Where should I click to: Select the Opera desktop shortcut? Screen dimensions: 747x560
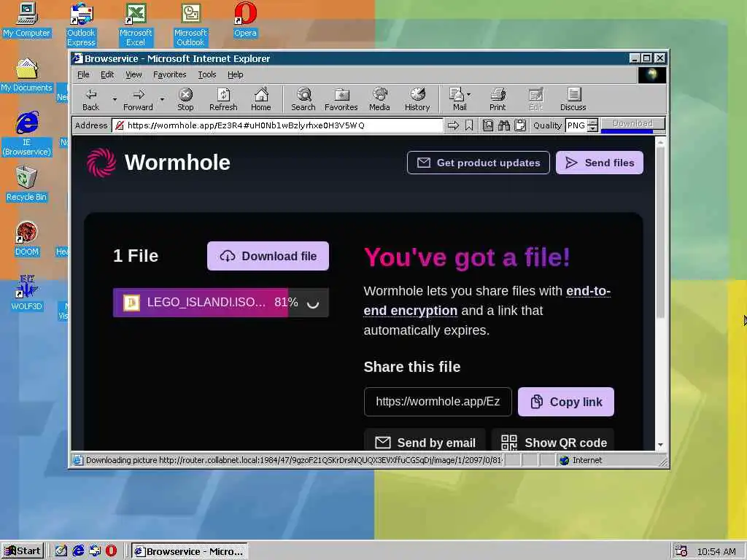click(245, 20)
